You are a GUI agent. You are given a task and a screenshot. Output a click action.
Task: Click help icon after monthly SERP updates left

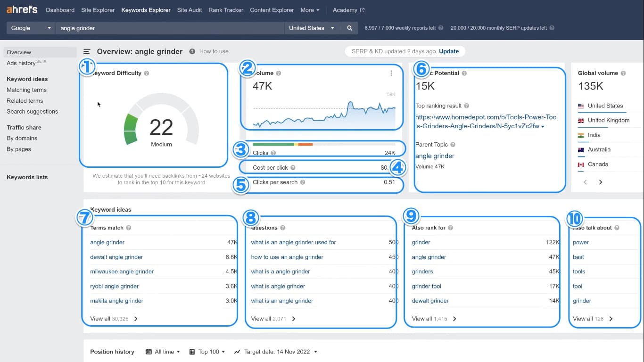[x=552, y=28]
